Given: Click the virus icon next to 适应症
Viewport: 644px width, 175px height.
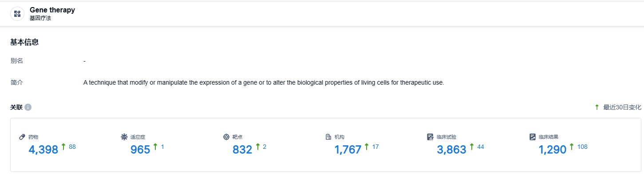Looking at the screenshot, I should pyautogui.click(x=124, y=137).
